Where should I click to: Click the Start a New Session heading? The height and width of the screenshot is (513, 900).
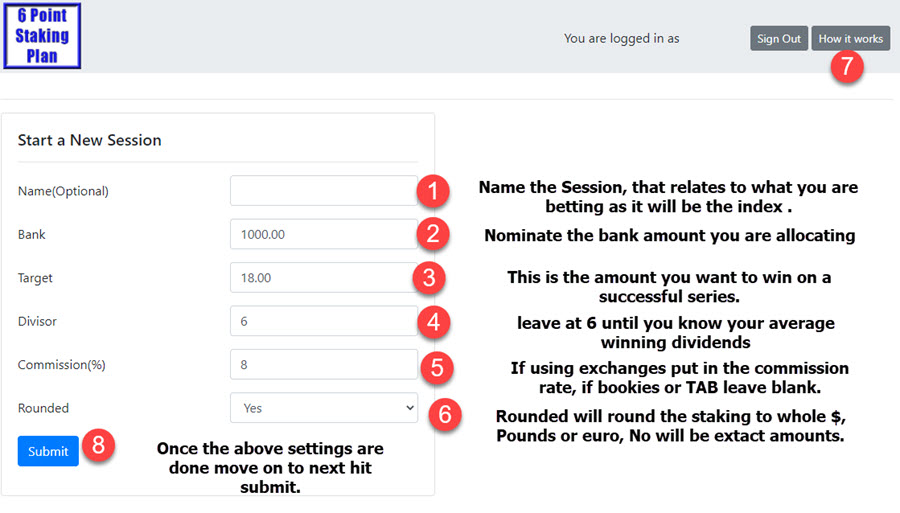coord(90,140)
